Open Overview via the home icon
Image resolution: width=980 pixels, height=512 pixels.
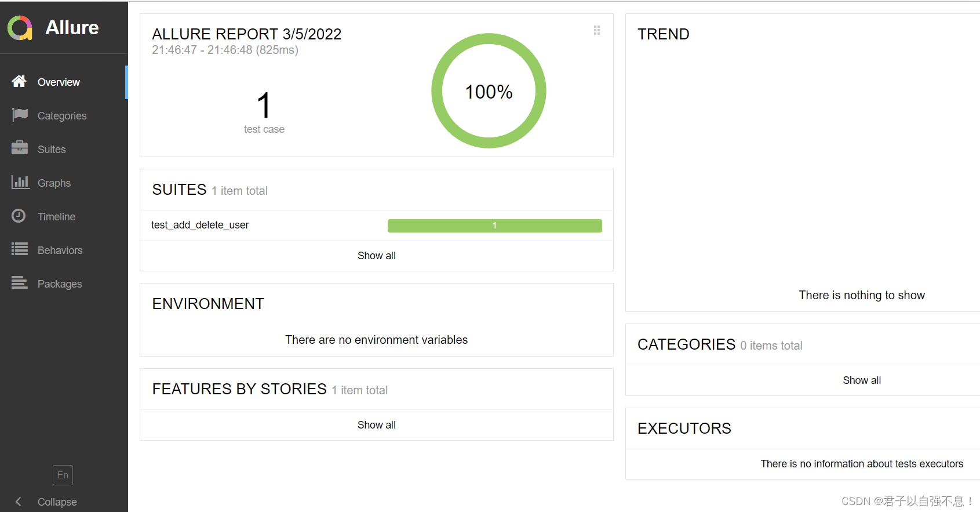[19, 81]
